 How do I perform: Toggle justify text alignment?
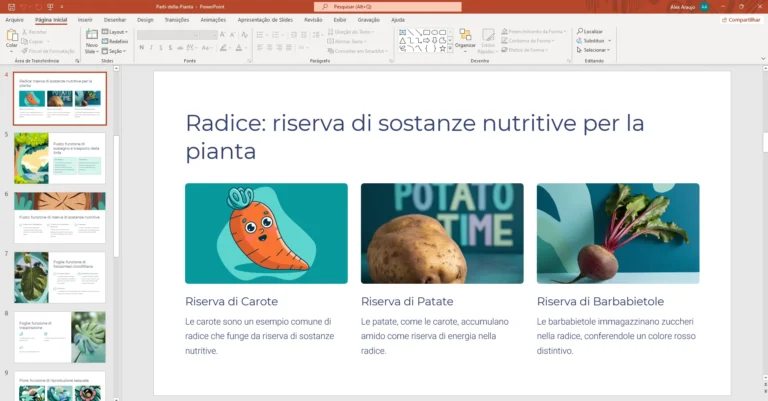[289, 47]
